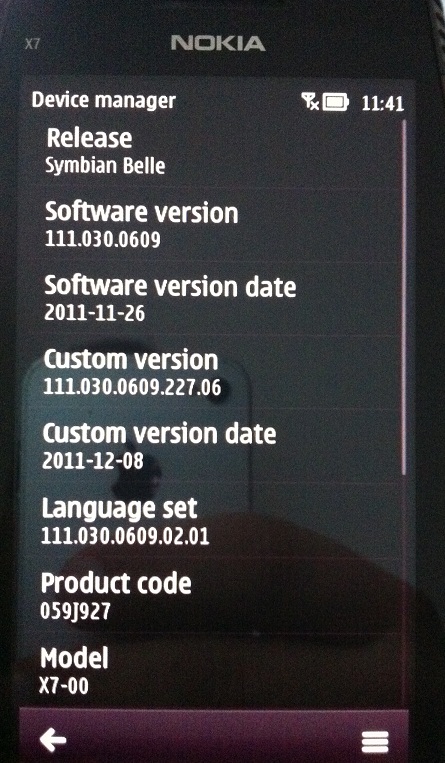
Task: Select Software version date entry
Action: (212, 298)
